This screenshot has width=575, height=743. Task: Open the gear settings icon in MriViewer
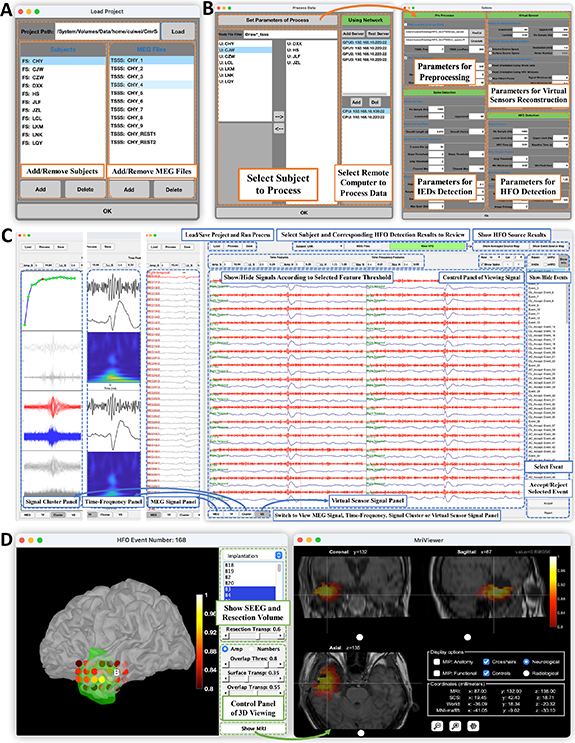pos(473,725)
